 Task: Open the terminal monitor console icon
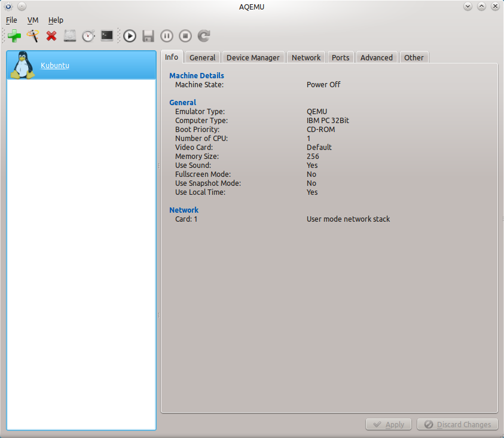(x=107, y=36)
